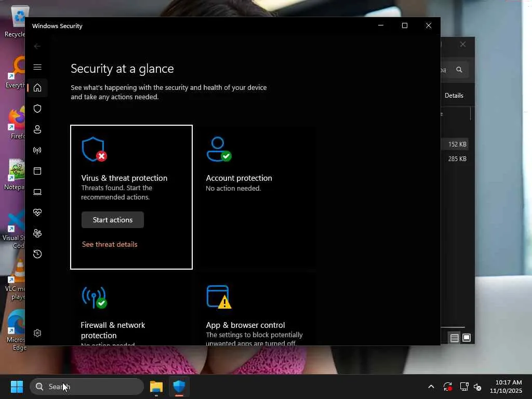This screenshot has width=532, height=399.
Task: Minimize the Windows Security window
Action: 381,25
